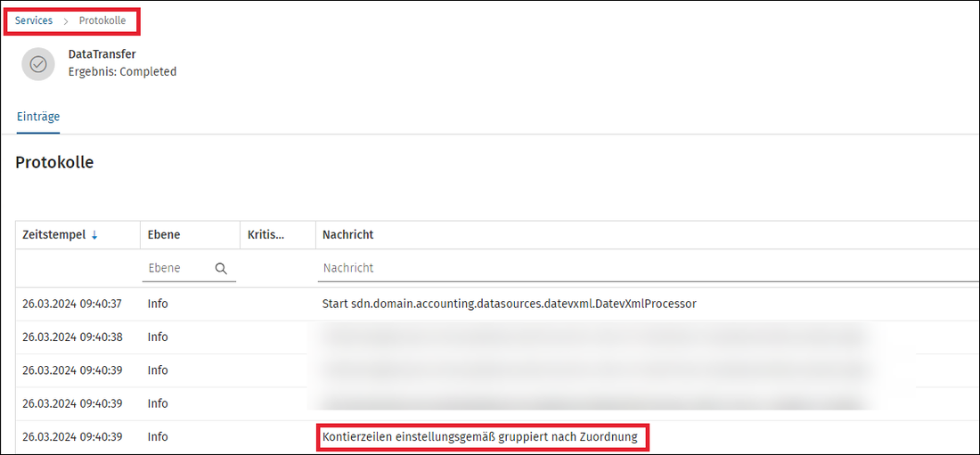Switch to the Einträge tab

coord(38,117)
